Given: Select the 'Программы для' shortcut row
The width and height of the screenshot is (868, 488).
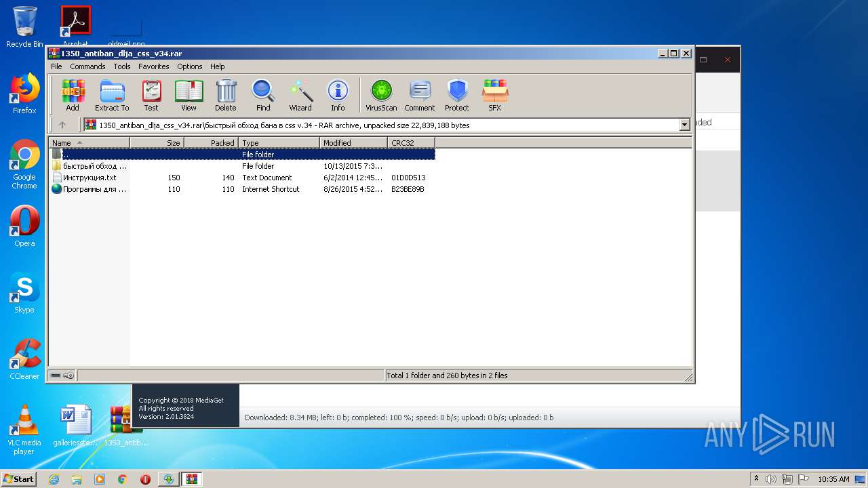Looking at the screenshot, I should click(x=242, y=189).
